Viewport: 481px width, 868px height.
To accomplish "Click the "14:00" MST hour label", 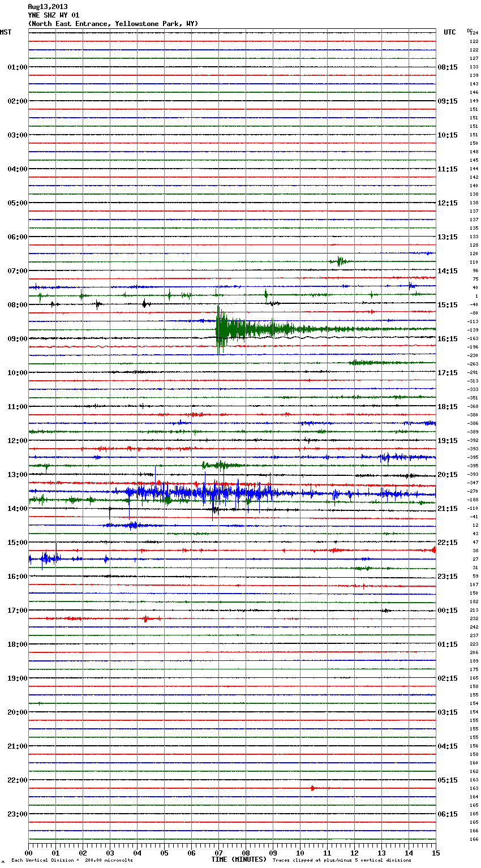I will (x=18, y=509).
